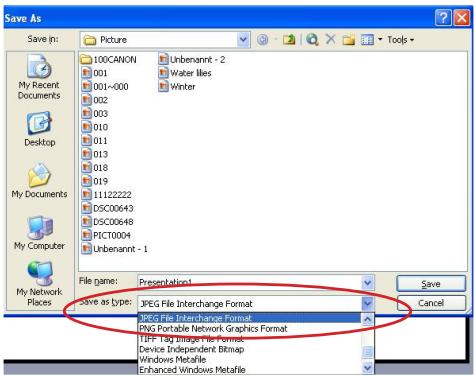Open My Documents shortcut
The image size is (475, 376).
click(x=39, y=180)
